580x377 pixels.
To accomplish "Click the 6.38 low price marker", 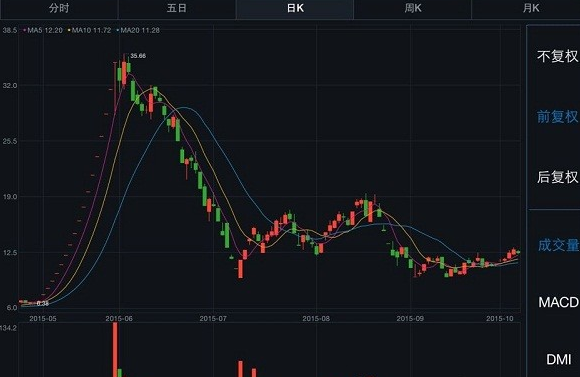I will click(x=43, y=303).
